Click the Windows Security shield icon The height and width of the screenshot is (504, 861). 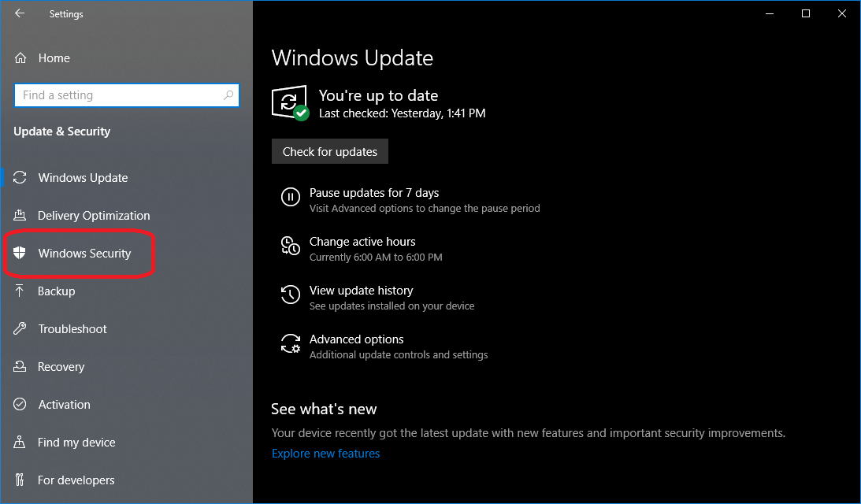click(20, 253)
